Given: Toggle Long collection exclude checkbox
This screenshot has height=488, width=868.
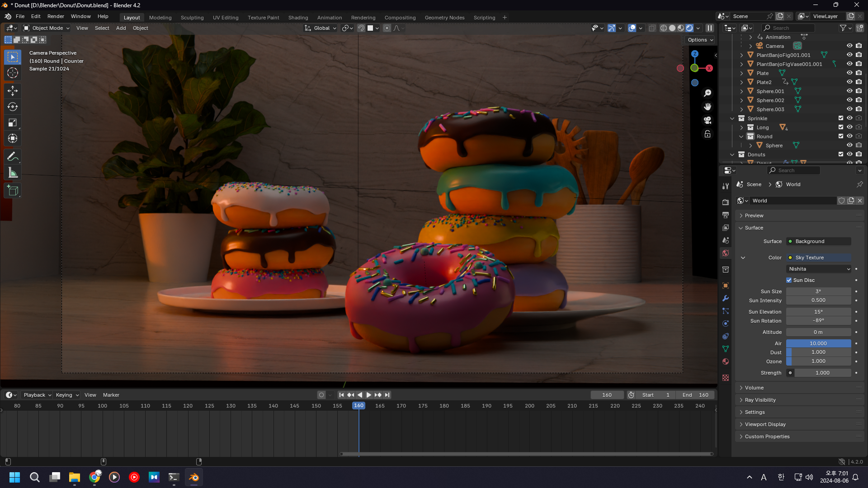Looking at the screenshot, I should (841, 127).
